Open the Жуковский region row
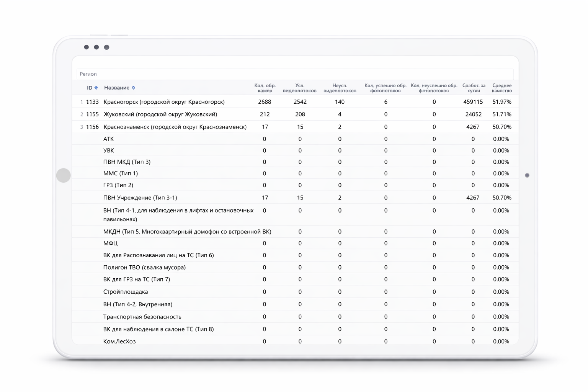Viewport: 588px width, 392px height. (160, 114)
